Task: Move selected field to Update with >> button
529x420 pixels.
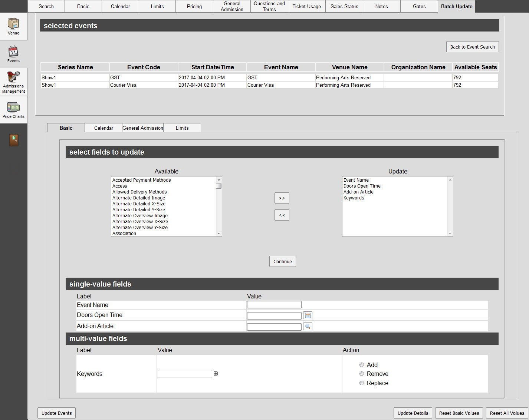Action: pos(282,198)
